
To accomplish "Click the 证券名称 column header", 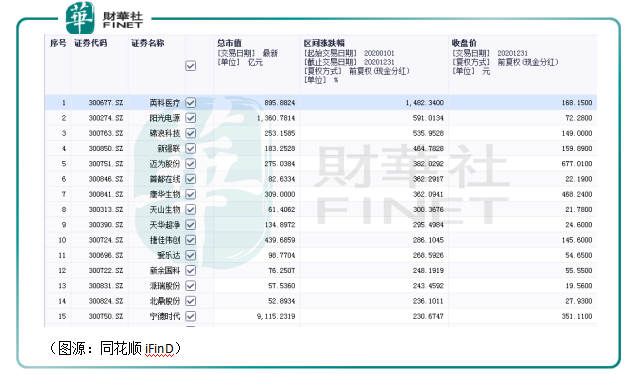I will (148, 43).
